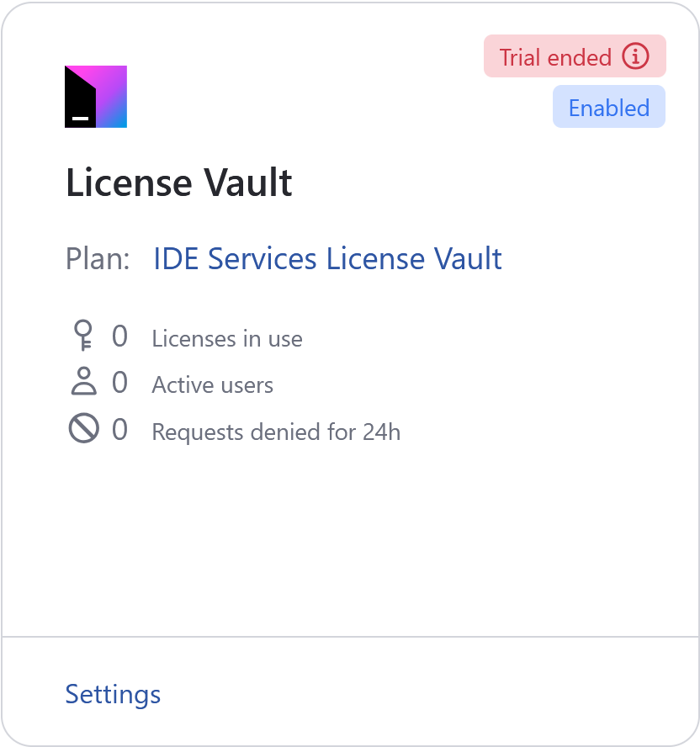Open the IDE Services License Vault plan link
Image resolution: width=700 pixels, height=747 pixels.
click(x=327, y=259)
